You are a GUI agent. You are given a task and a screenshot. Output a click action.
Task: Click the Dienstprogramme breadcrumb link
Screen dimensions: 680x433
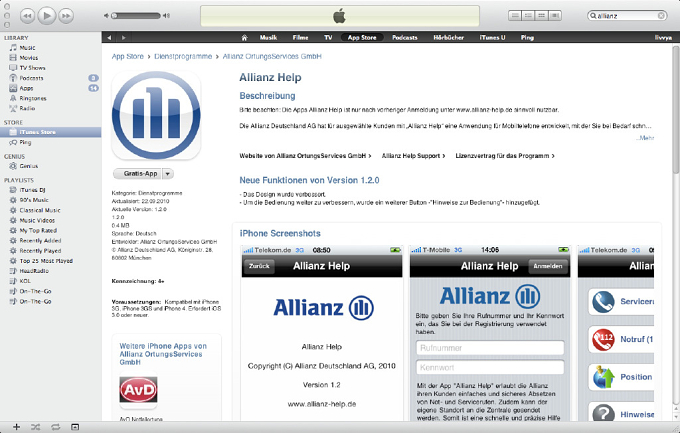183,56
